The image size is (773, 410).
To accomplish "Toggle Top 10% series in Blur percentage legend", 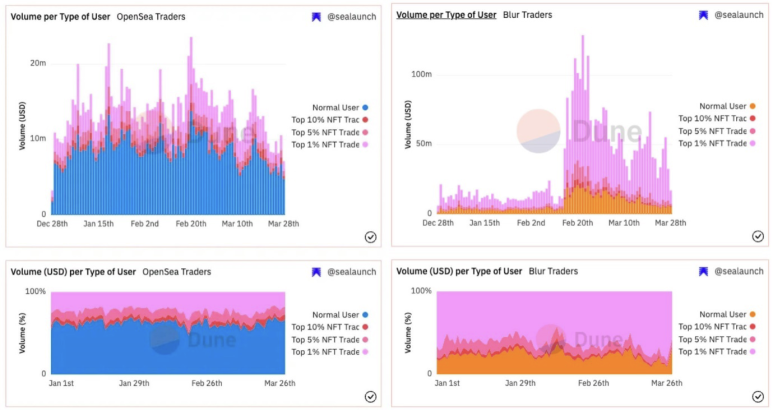I will pyautogui.click(x=717, y=327).
